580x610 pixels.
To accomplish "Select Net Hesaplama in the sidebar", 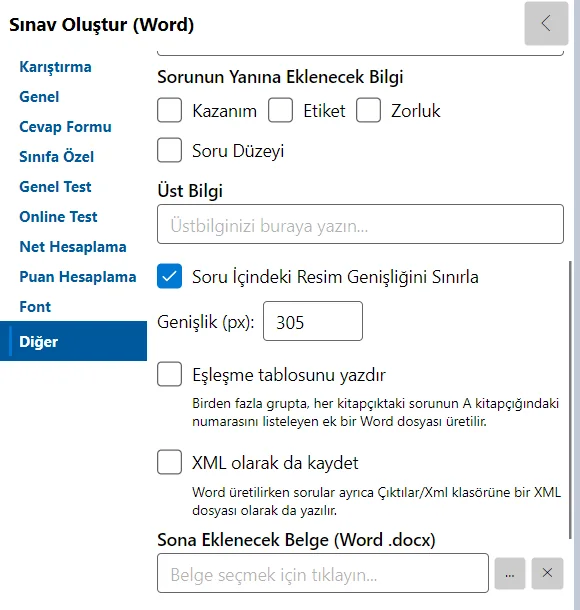I will 73,247.
